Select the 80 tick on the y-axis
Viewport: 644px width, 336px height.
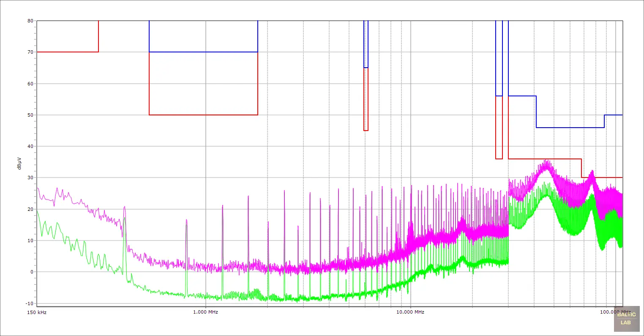[30, 21]
